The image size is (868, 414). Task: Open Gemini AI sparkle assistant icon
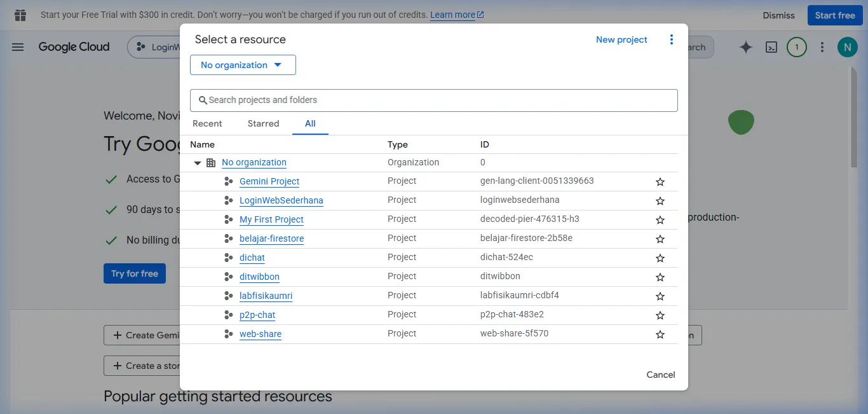(746, 47)
